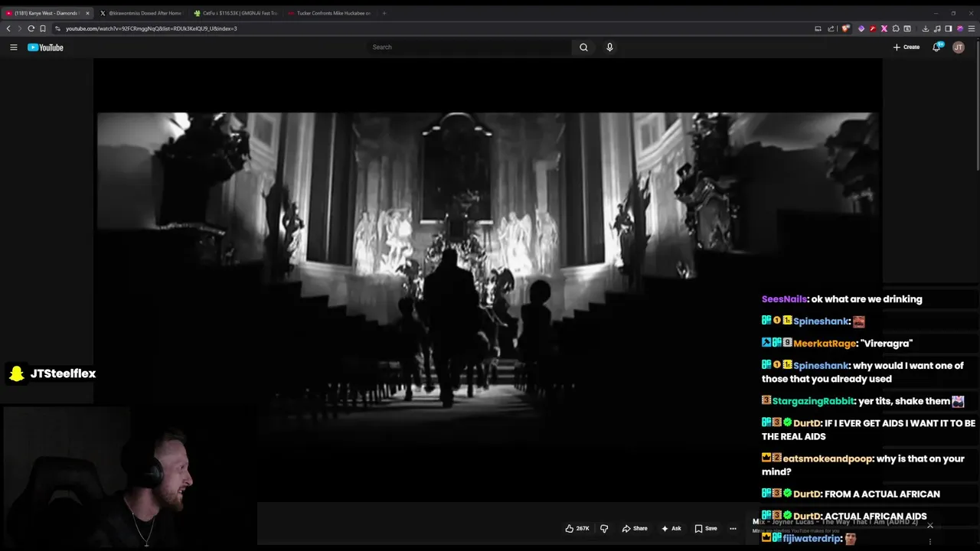Start voice search with the microphone icon

pyautogui.click(x=609, y=47)
